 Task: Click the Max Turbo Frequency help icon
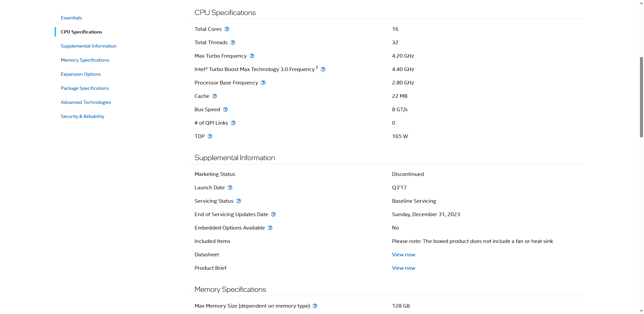click(x=252, y=56)
